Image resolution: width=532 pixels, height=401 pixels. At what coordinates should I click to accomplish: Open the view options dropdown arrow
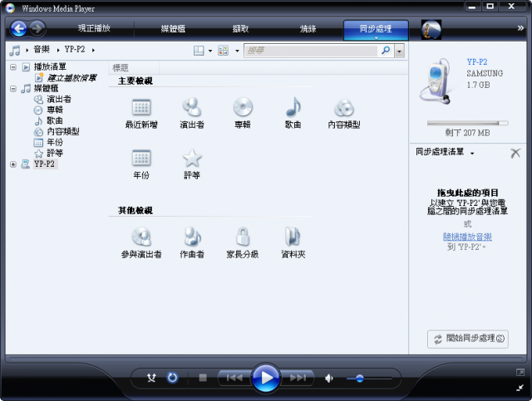point(237,51)
